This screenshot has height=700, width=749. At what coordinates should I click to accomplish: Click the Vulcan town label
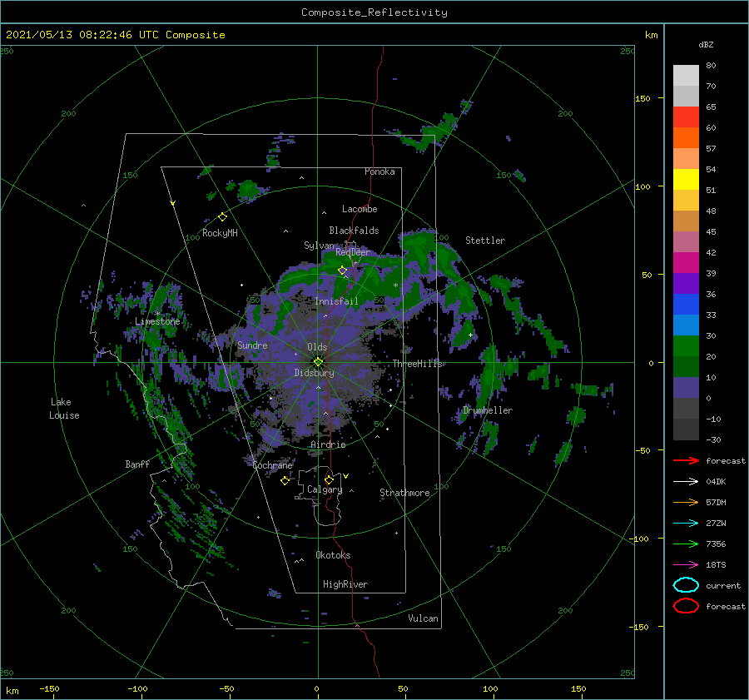[423, 618]
